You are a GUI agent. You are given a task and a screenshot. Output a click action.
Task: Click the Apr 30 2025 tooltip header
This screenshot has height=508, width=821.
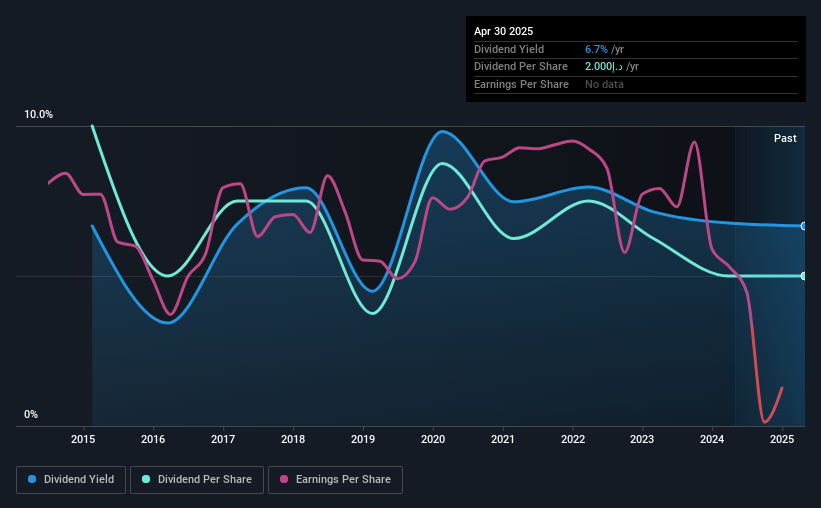click(x=503, y=31)
